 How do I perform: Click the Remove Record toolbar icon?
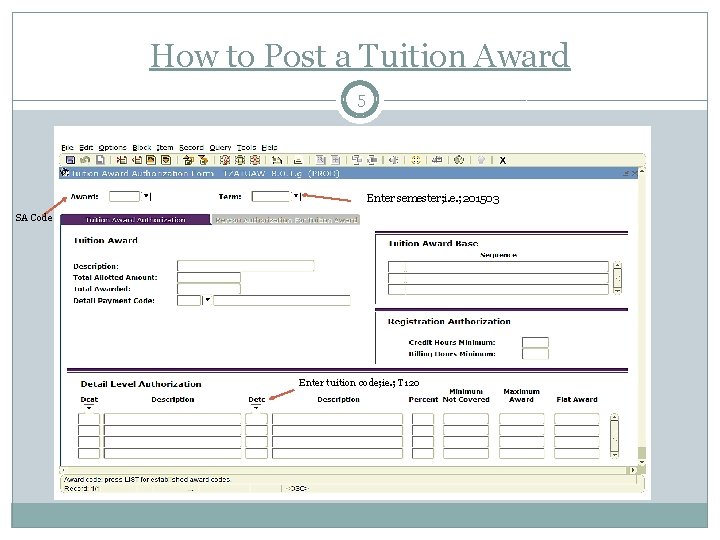pyautogui.click(x=137, y=160)
